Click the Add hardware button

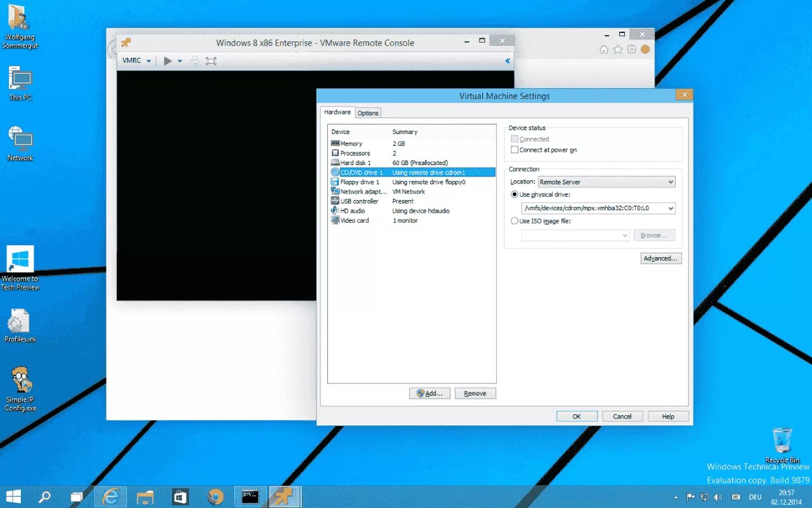[x=429, y=393]
